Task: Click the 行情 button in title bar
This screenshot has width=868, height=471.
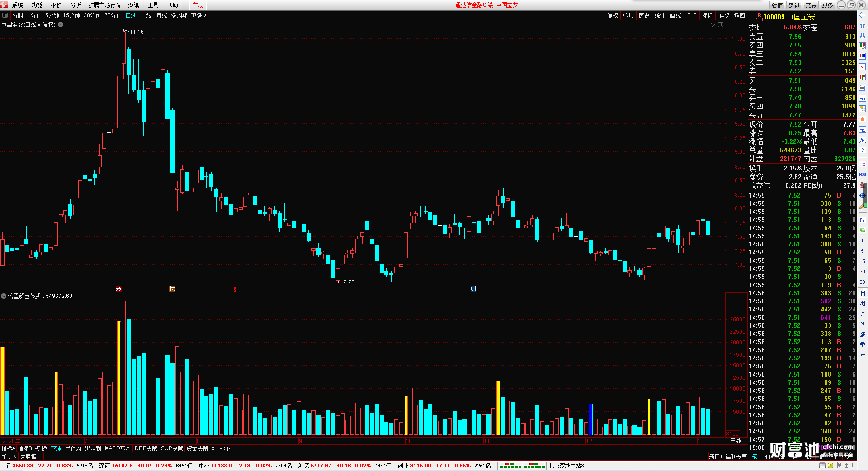Action: pyautogui.click(x=778, y=5)
